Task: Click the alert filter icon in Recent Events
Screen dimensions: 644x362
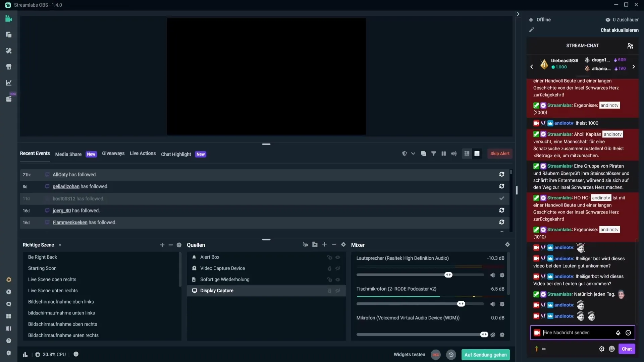Action: pos(433,154)
